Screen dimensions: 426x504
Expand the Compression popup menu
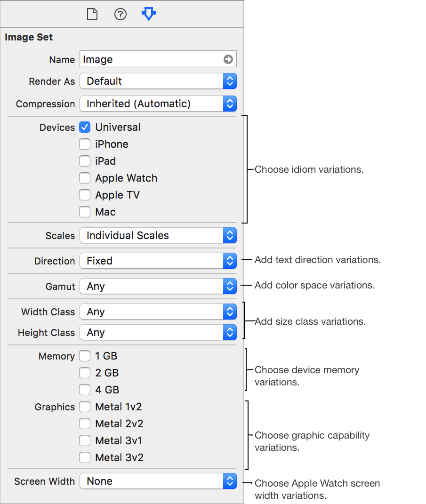tap(158, 104)
